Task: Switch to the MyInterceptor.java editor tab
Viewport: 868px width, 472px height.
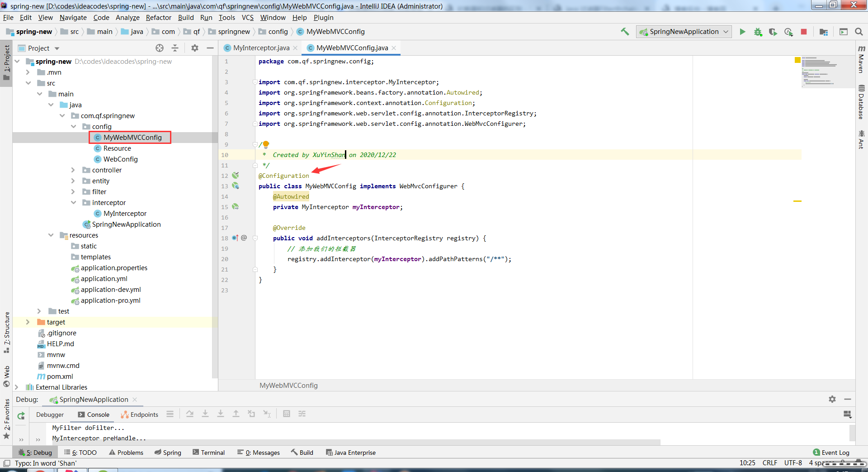Action: pyautogui.click(x=261, y=48)
